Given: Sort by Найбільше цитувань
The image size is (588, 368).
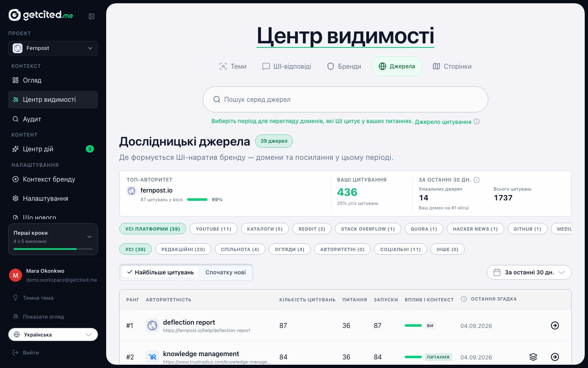Looking at the screenshot, I should point(160,272).
